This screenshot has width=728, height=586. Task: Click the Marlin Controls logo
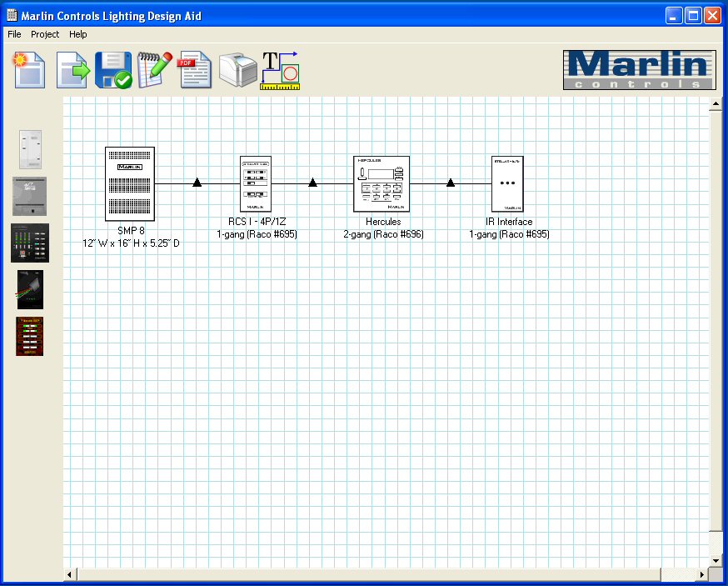[640, 70]
